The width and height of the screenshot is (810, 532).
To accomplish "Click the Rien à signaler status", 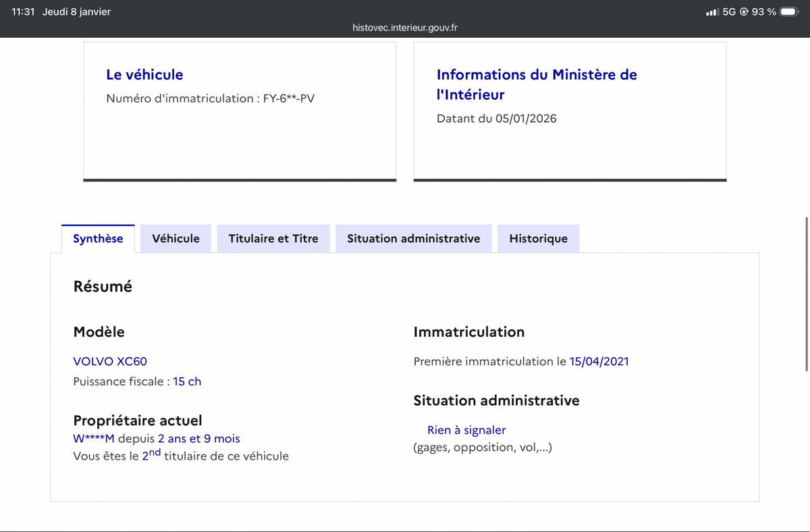I will coord(466,430).
